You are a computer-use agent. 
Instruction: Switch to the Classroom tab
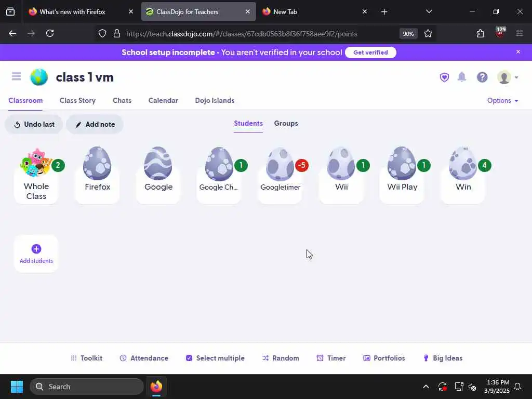point(25,100)
